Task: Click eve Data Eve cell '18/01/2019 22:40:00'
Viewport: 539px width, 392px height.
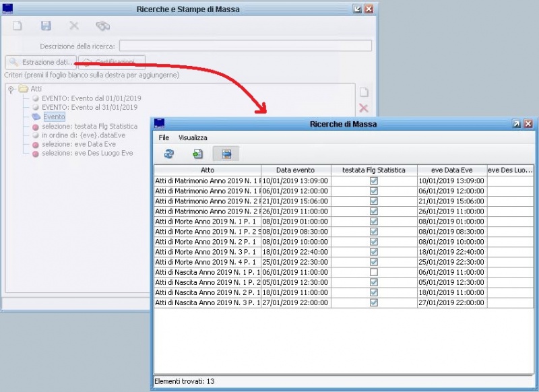Action: tap(452, 252)
